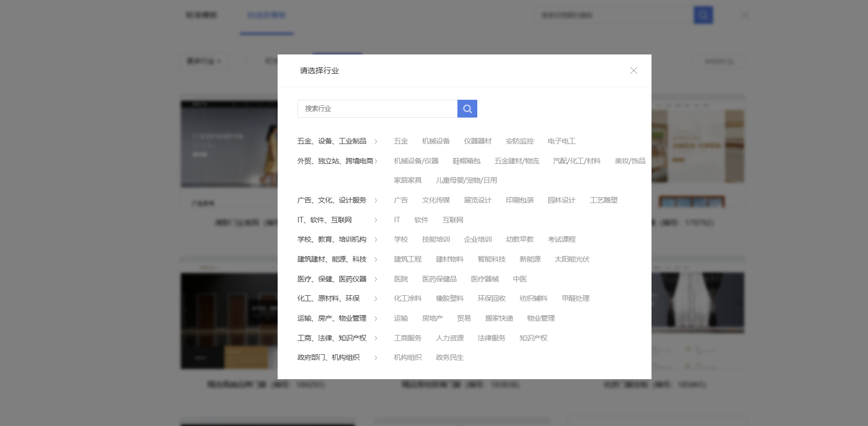The height and width of the screenshot is (426, 868).
Task: Expand chevron next to IT、软件、互联网
Action: [376, 220]
